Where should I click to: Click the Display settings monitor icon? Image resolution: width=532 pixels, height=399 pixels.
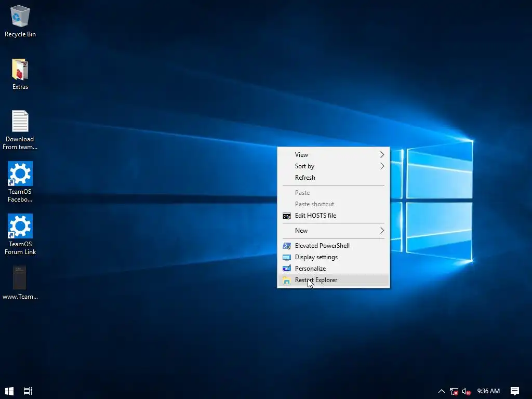287,258
